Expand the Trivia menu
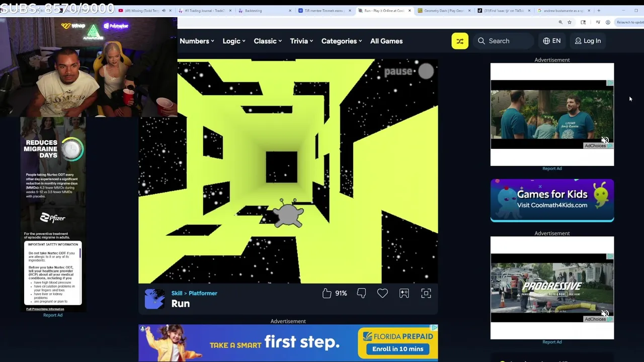The image size is (644, 362). [301, 41]
